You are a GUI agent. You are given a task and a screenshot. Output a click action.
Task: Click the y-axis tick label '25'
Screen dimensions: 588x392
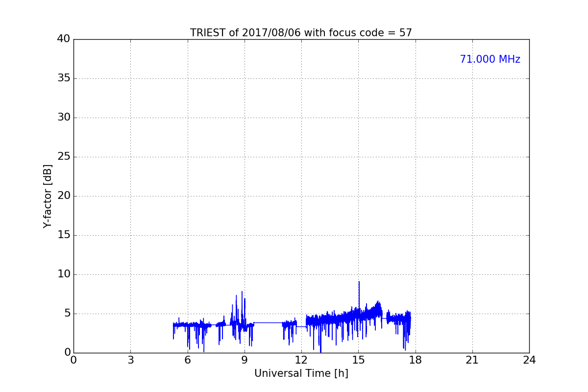point(64,157)
